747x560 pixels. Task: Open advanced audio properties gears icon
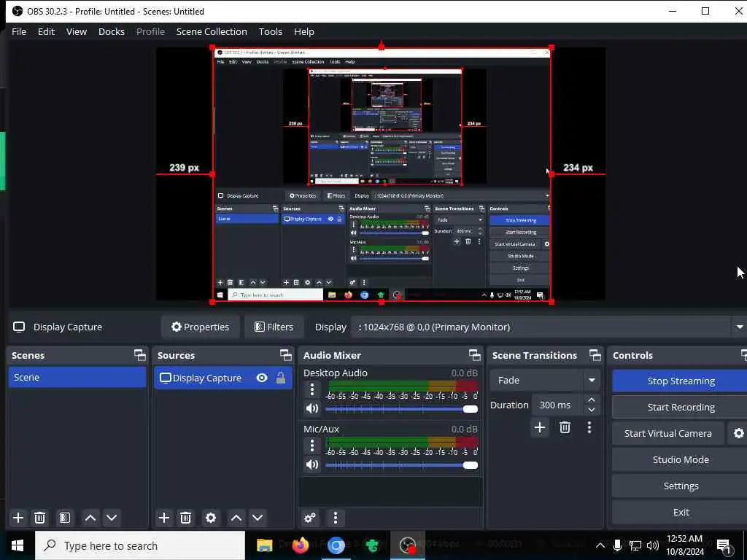point(310,518)
